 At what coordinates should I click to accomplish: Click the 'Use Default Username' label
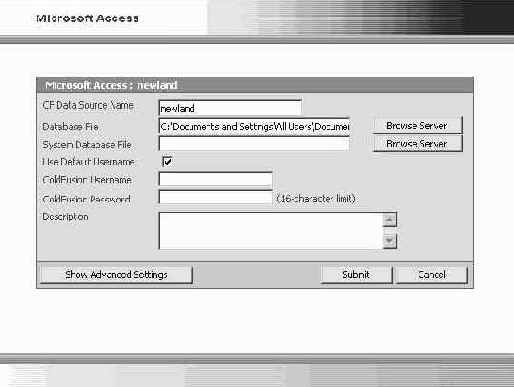point(88,162)
